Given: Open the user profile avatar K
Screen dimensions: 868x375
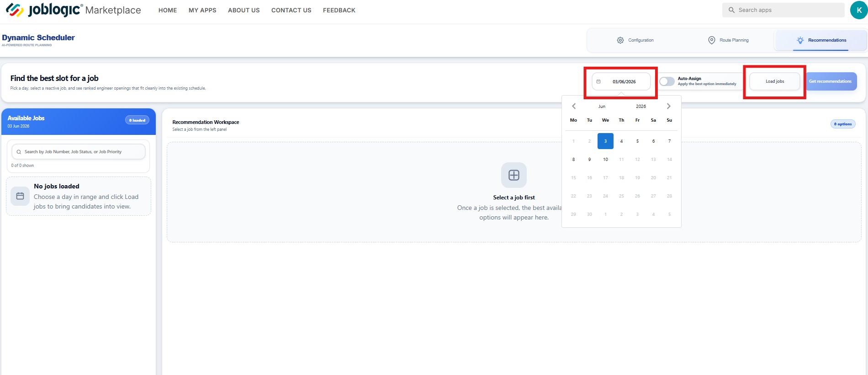Looking at the screenshot, I should click(x=859, y=10).
